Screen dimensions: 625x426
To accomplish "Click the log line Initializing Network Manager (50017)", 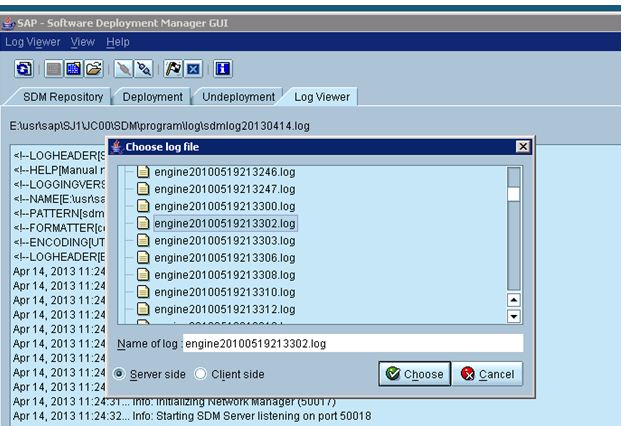I will click(x=174, y=401).
